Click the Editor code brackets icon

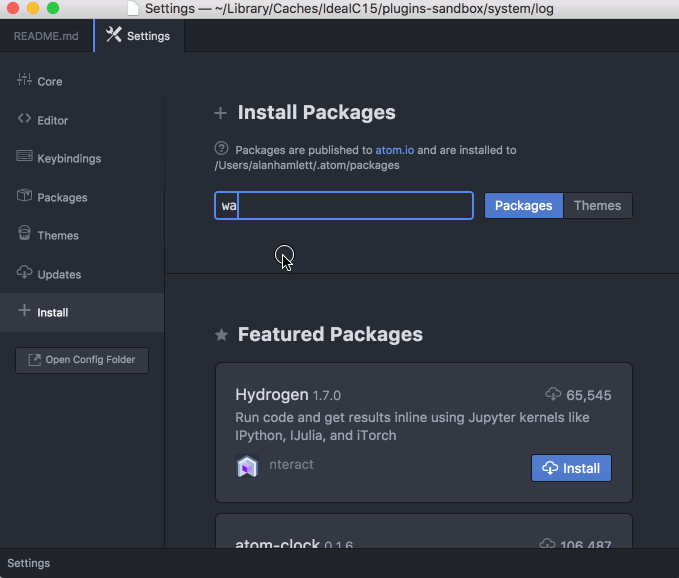(24, 118)
